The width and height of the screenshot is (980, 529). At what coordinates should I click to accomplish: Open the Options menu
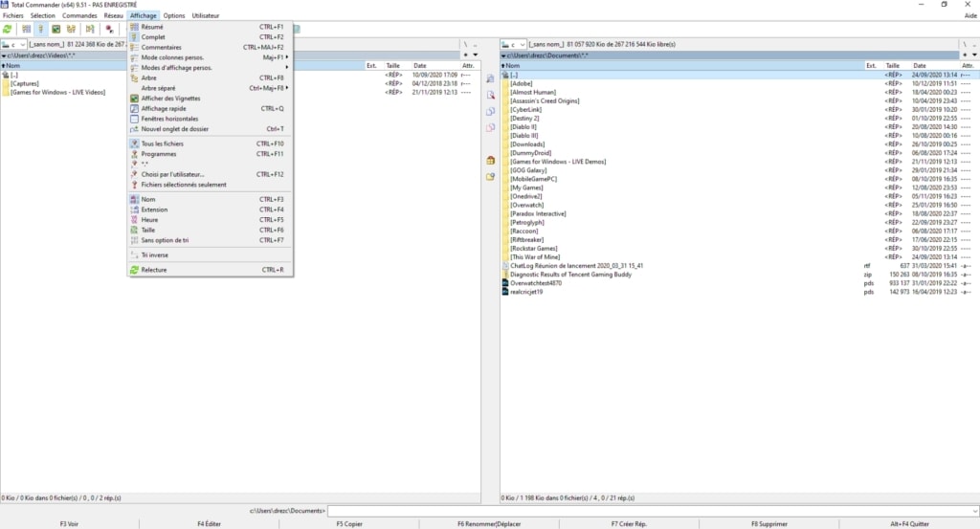point(174,15)
